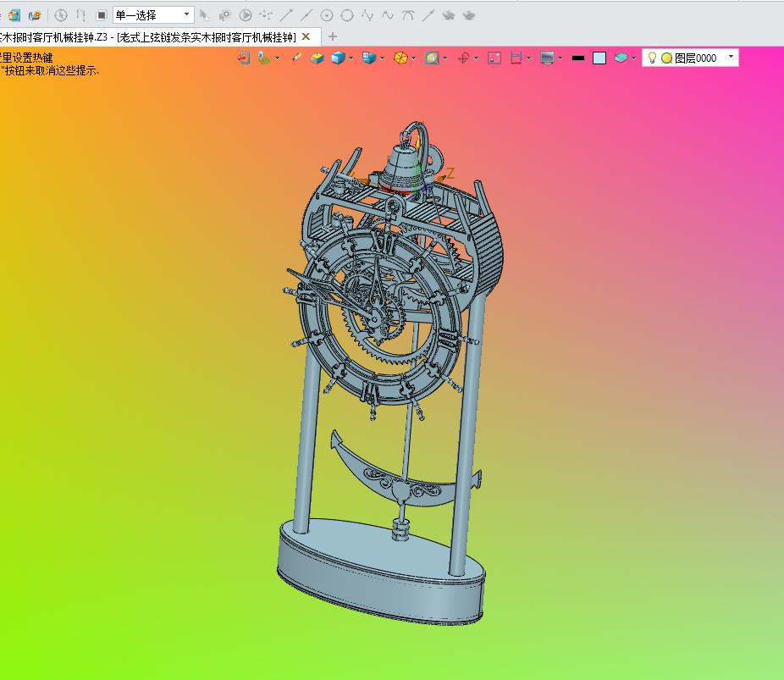Click the red eraser-like icon

296,58
